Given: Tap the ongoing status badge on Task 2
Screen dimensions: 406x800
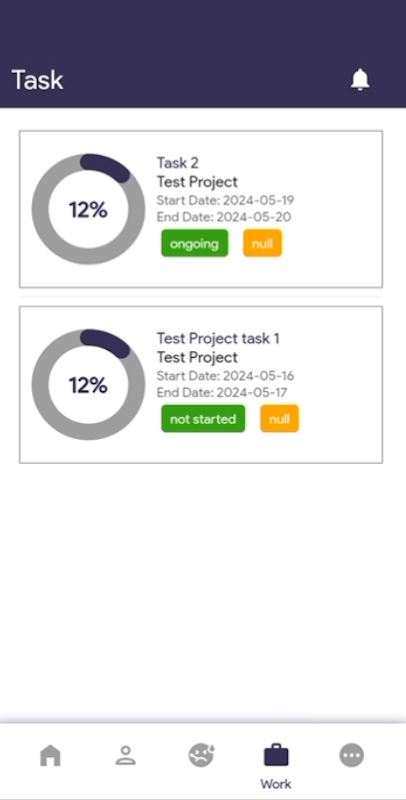Looking at the screenshot, I should (x=194, y=243).
